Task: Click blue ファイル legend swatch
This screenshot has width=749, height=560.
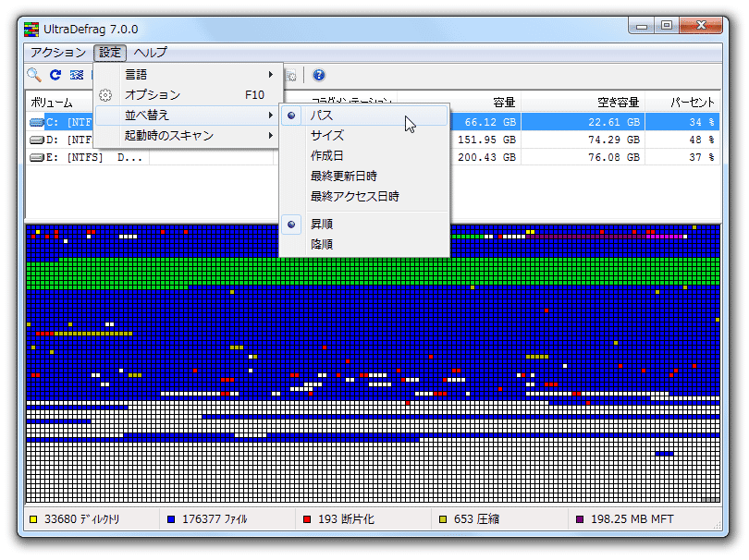Action: pos(171,519)
